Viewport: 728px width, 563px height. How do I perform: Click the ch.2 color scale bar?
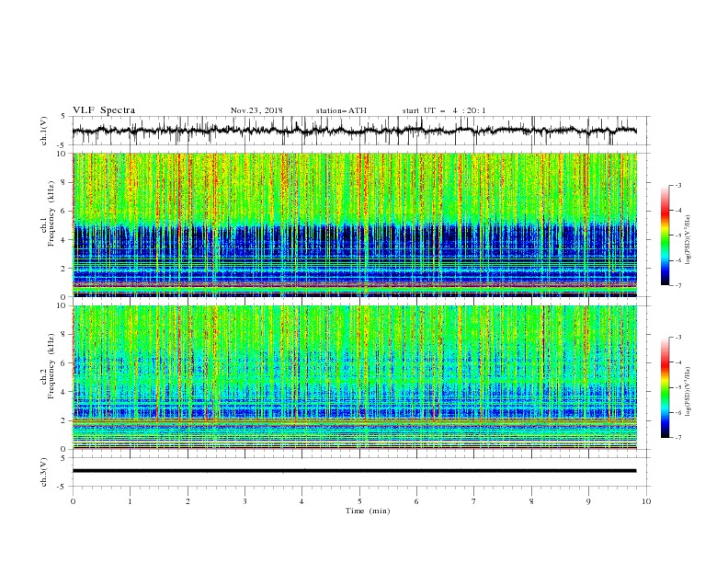click(x=665, y=387)
